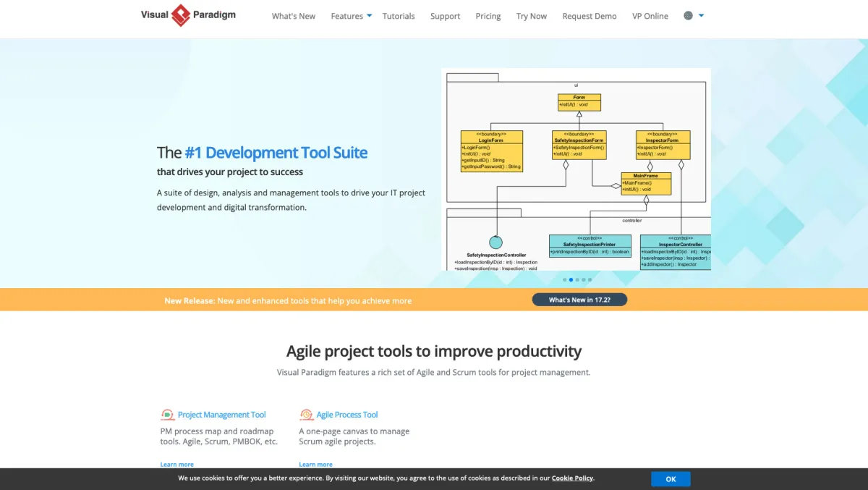Expand the language dropdown arrow
The image size is (868, 490).
click(x=701, y=15)
